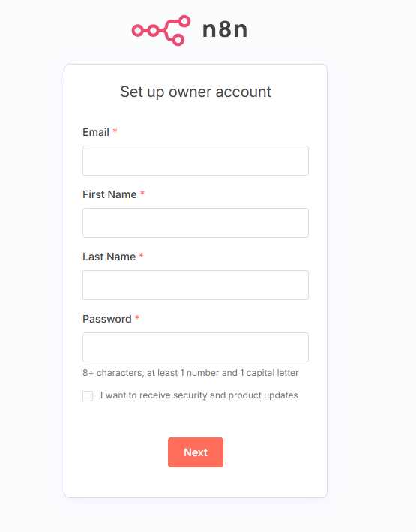Enable the security and product updates checkbox
The width and height of the screenshot is (416, 532).
tap(88, 396)
